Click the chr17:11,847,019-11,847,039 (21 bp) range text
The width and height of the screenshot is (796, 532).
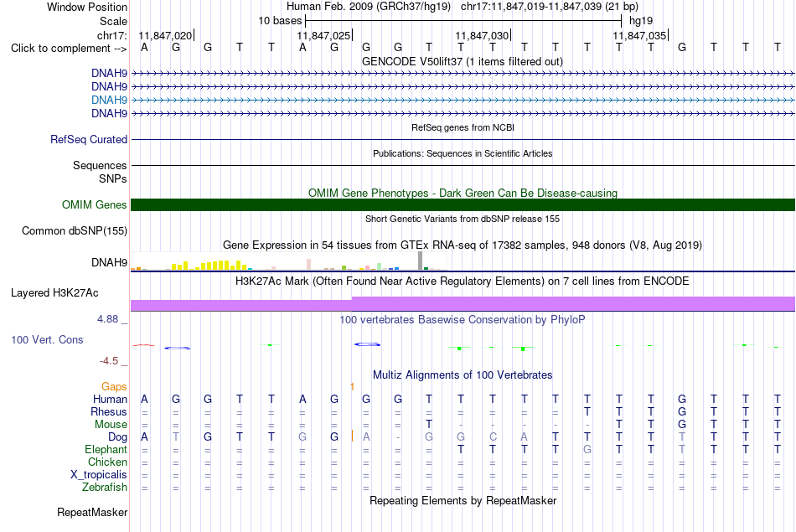pos(550,7)
